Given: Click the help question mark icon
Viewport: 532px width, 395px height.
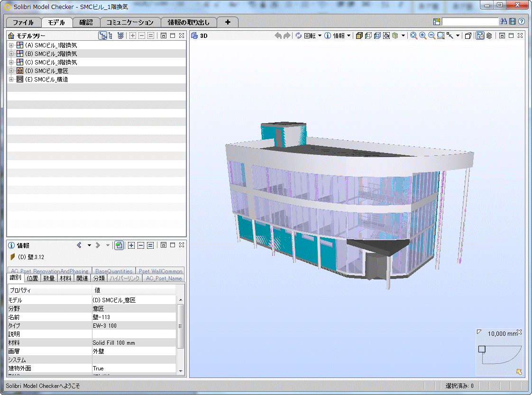Looking at the screenshot, I should click(522, 21).
